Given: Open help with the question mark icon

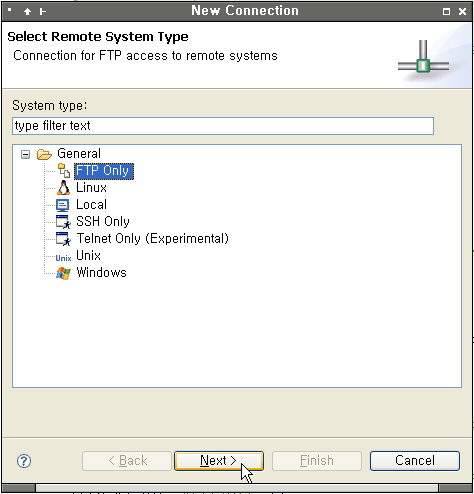Looking at the screenshot, I should (24, 461).
